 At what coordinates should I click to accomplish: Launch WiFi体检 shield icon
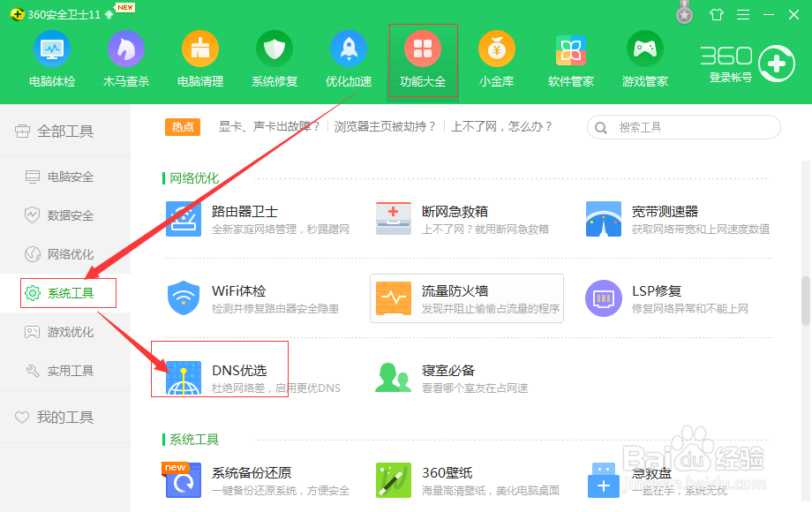(x=184, y=298)
